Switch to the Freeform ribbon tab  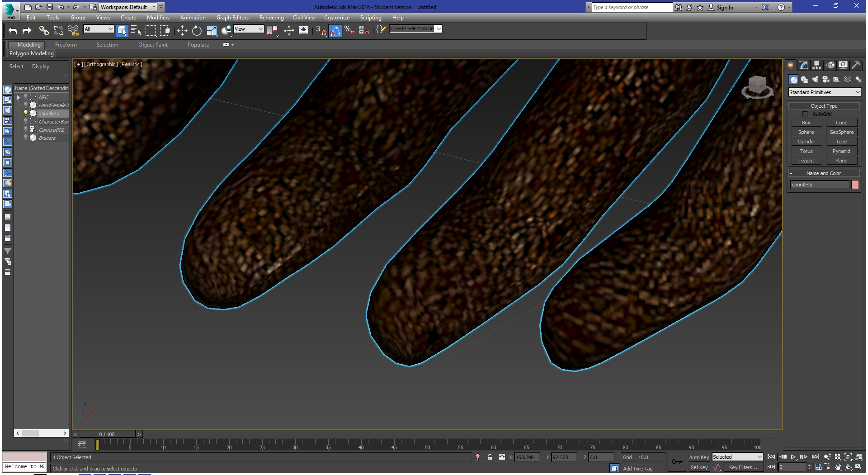point(66,45)
